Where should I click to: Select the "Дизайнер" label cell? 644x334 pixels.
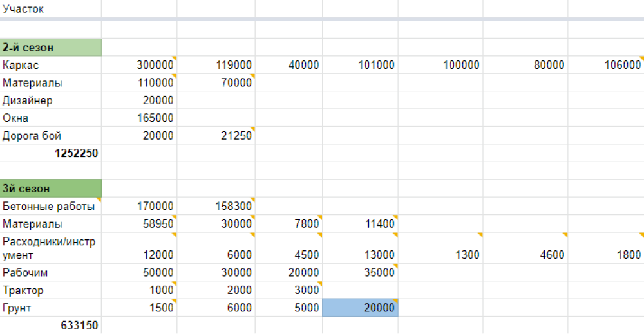tap(50, 100)
